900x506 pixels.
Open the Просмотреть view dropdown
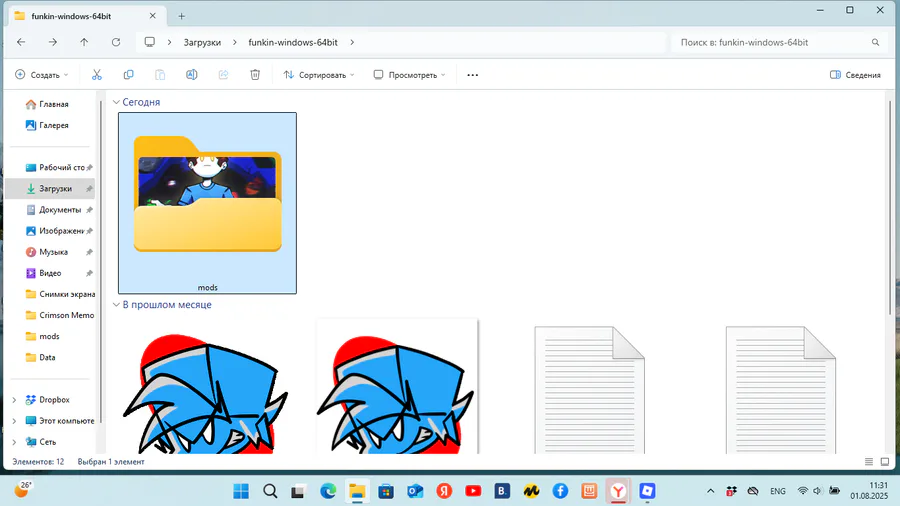(409, 75)
